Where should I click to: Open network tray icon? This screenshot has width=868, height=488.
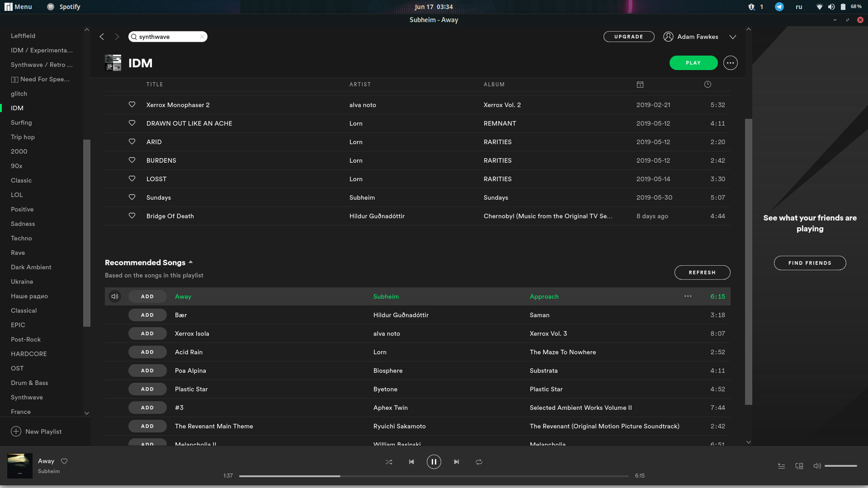[x=819, y=7]
